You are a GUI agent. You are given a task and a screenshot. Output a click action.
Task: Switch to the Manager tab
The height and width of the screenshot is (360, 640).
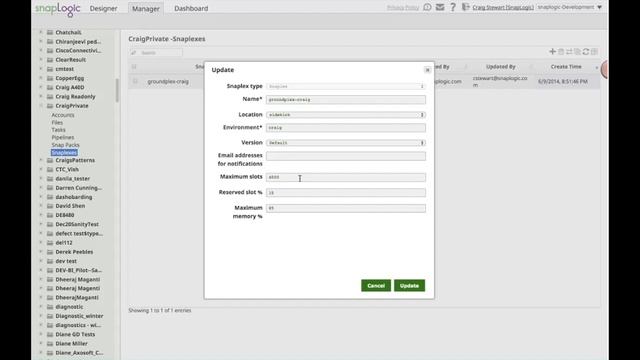click(x=146, y=9)
